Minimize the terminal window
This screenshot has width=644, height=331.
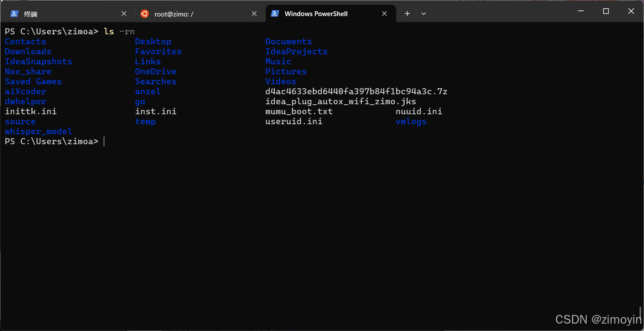581,11
